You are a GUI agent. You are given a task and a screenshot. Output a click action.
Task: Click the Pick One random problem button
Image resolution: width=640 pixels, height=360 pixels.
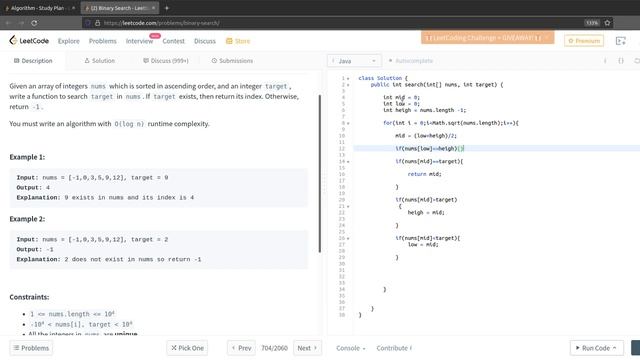187,348
